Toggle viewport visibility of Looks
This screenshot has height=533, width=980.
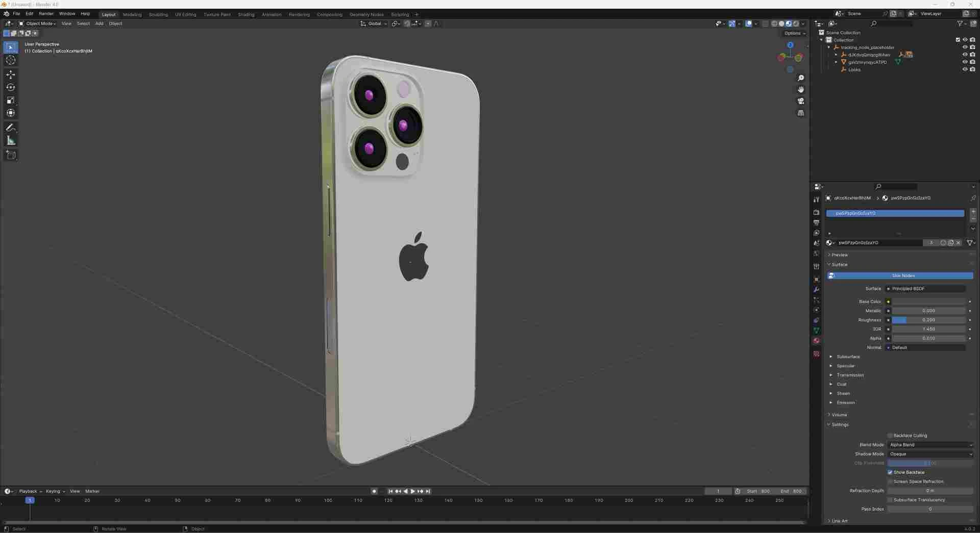pyautogui.click(x=965, y=69)
